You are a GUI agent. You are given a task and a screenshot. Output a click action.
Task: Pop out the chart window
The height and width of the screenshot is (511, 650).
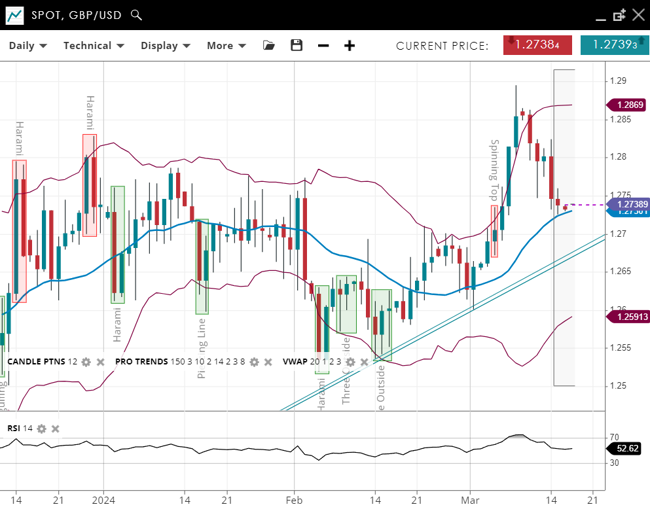[x=619, y=15]
